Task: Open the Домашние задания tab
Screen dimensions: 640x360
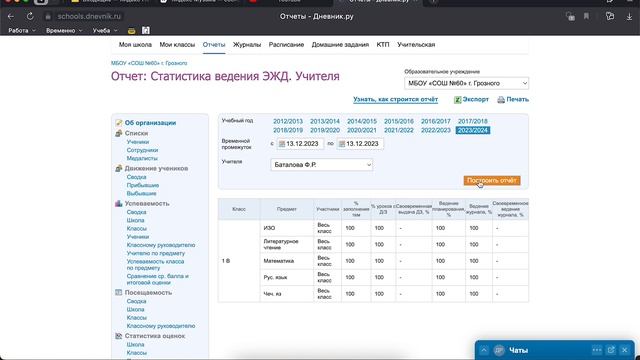Action: click(340, 45)
